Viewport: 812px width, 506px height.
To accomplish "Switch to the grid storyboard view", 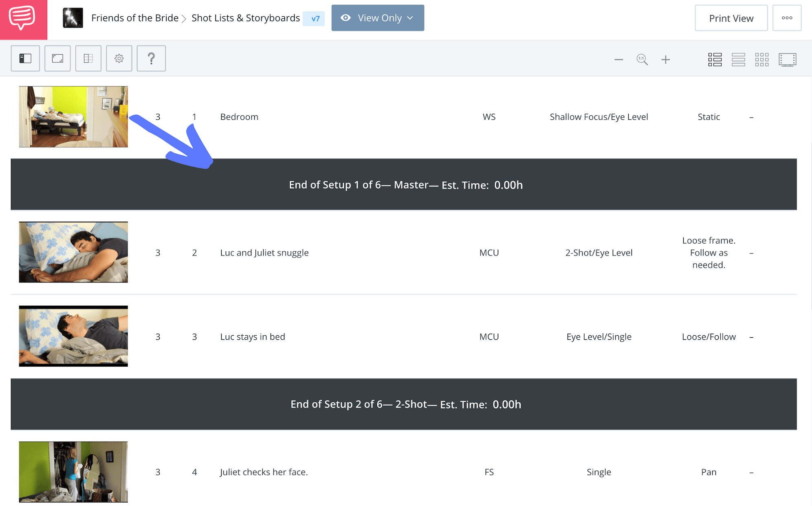I will [761, 60].
